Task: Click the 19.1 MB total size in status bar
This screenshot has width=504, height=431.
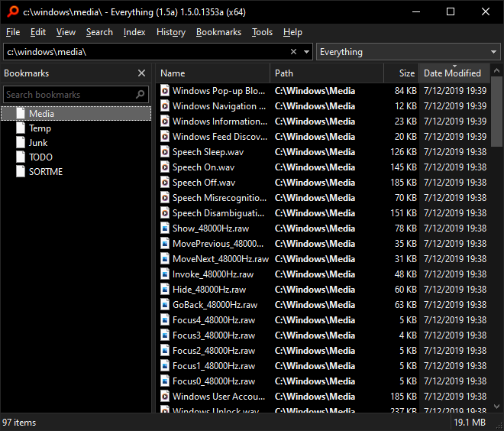Action: coord(470,423)
